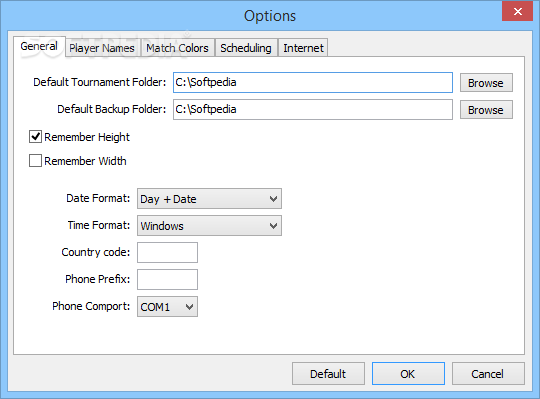540x399 pixels.
Task: Click the Phone Prefix input field
Action: pos(167,280)
